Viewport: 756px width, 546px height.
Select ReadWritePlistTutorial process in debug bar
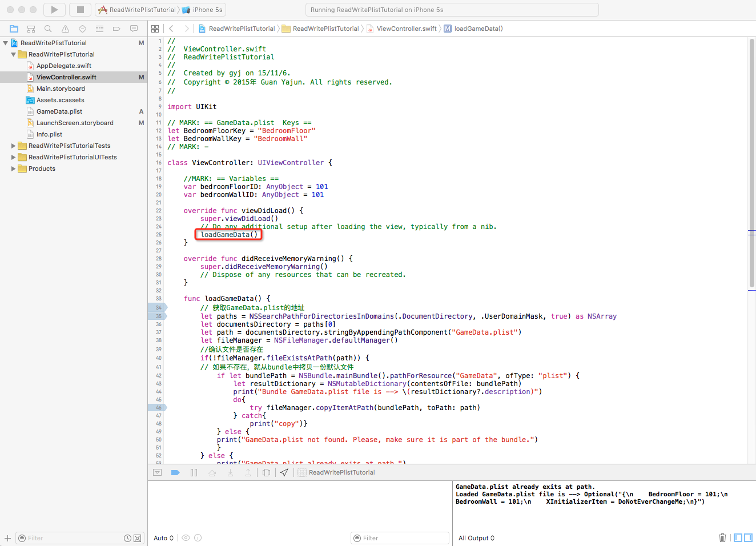coord(337,472)
